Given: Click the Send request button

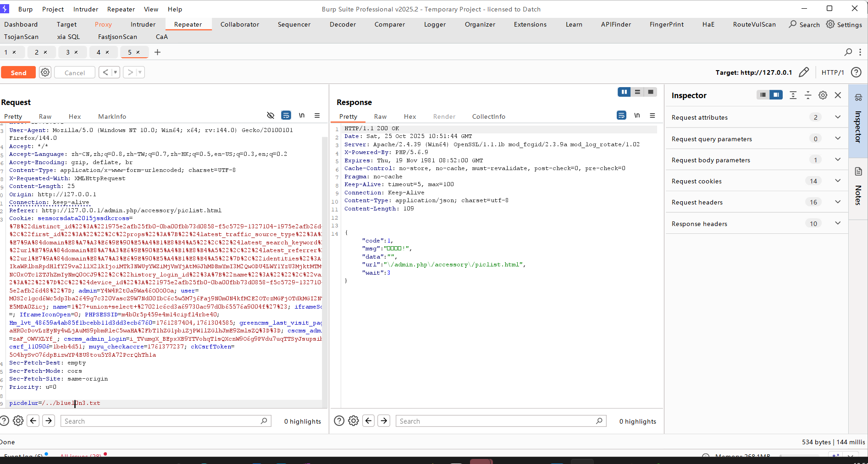Looking at the screenshot, I should coord(18,72).
